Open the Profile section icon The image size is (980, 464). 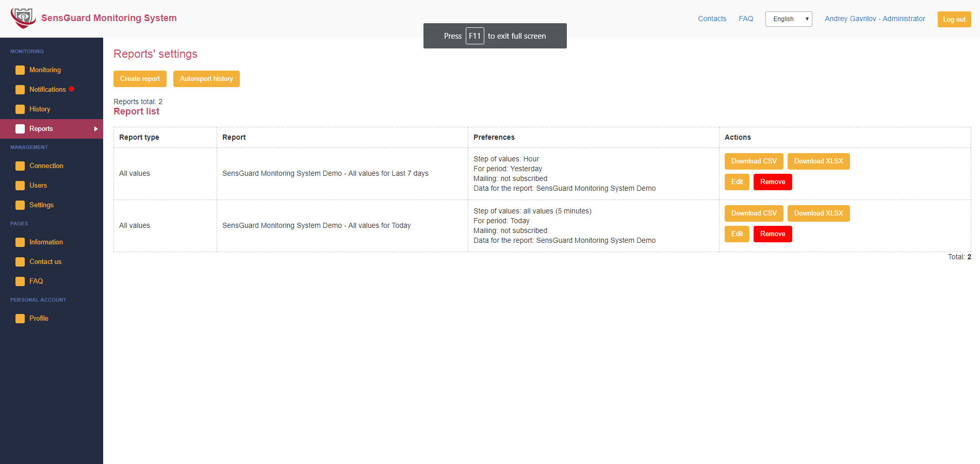(20, 318)
